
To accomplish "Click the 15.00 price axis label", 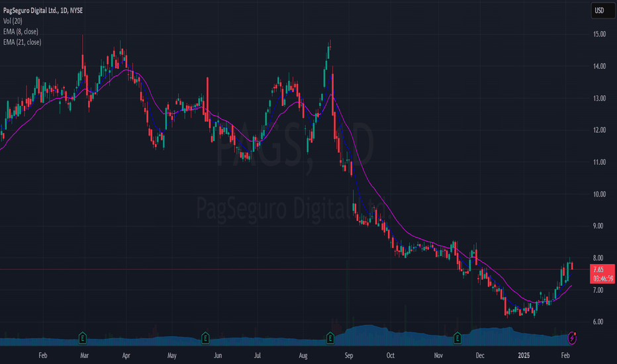I will 599,34.
